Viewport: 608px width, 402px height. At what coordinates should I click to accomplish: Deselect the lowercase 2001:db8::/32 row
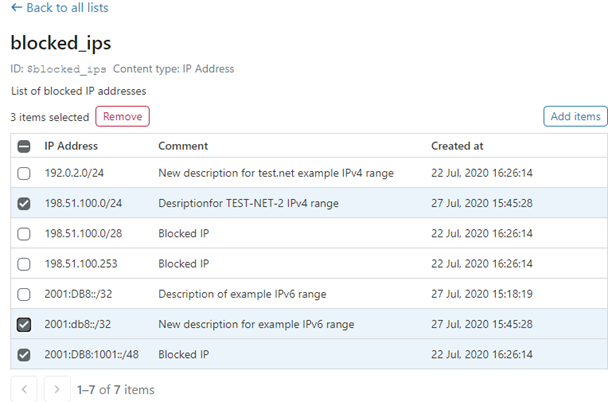[x=25, y=324]
